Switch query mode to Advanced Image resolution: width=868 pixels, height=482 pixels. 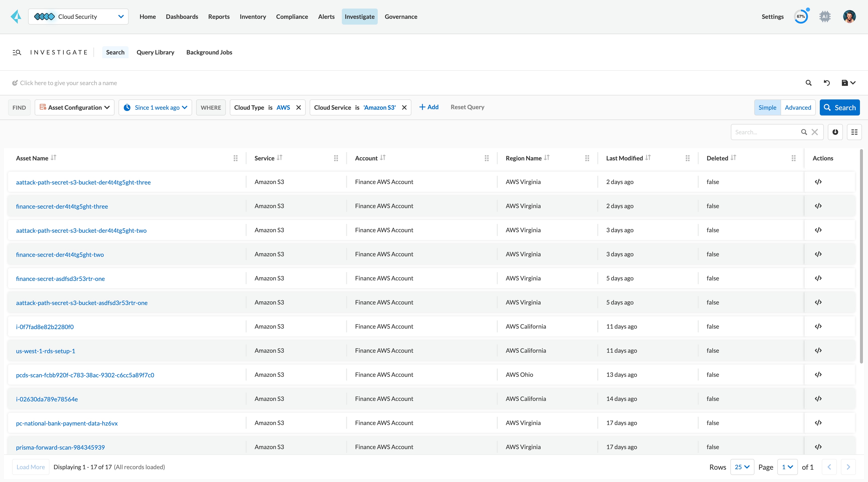click(798, 107)
